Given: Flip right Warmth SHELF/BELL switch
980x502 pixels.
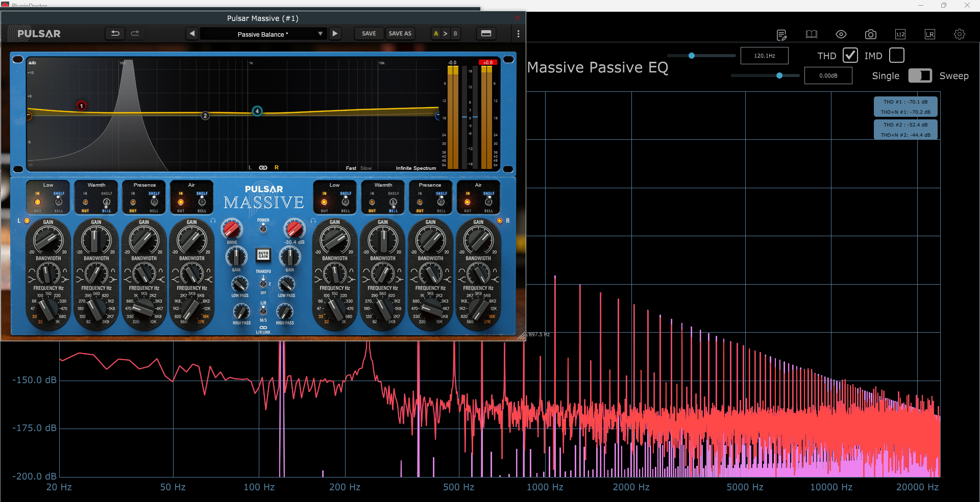Looking at the screenshot, I should point(393,202).
